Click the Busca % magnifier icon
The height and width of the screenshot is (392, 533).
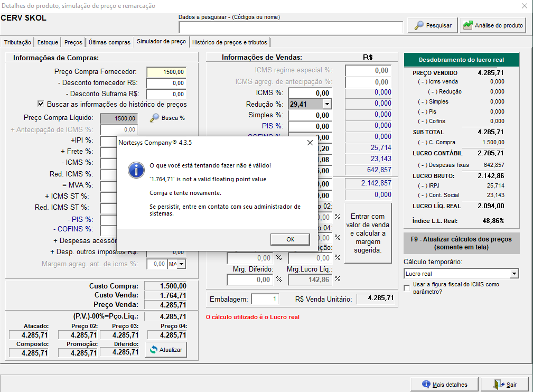[154, 118]
